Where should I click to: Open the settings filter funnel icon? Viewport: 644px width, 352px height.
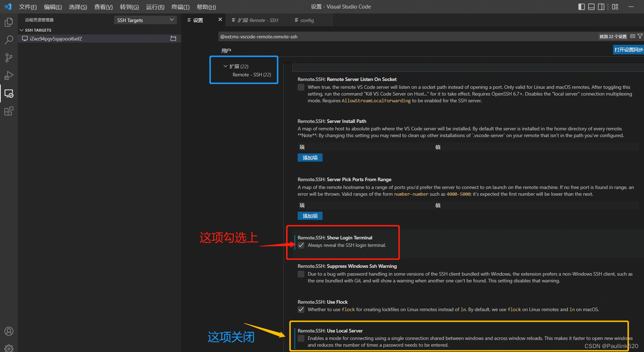pyautogui.click(x=640, y=36)
